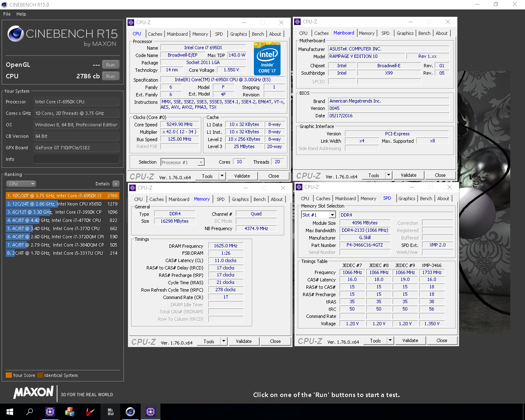Click Tools button in CPU-Z Memory window
The width and height of the screenshot is (525, 420).
pyautogui.click(x=209, y=341)
